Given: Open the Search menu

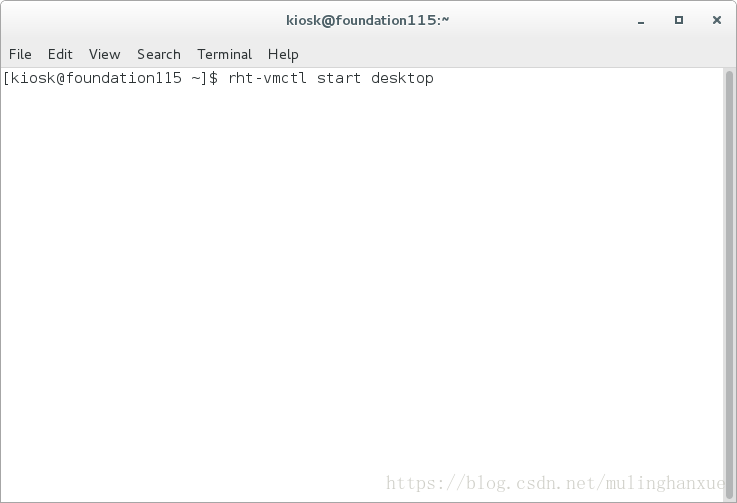Looking at the screenshot, I should pyautogui.click(x=159, y=55).
